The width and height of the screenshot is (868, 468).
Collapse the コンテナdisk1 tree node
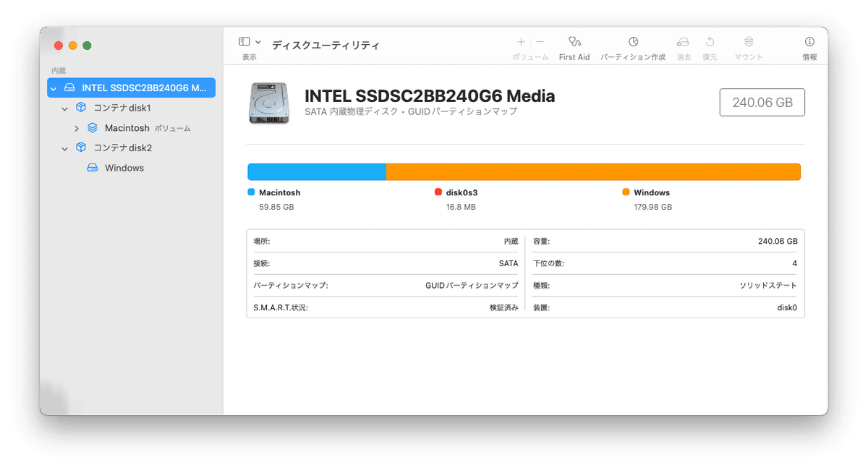point(65,108)
